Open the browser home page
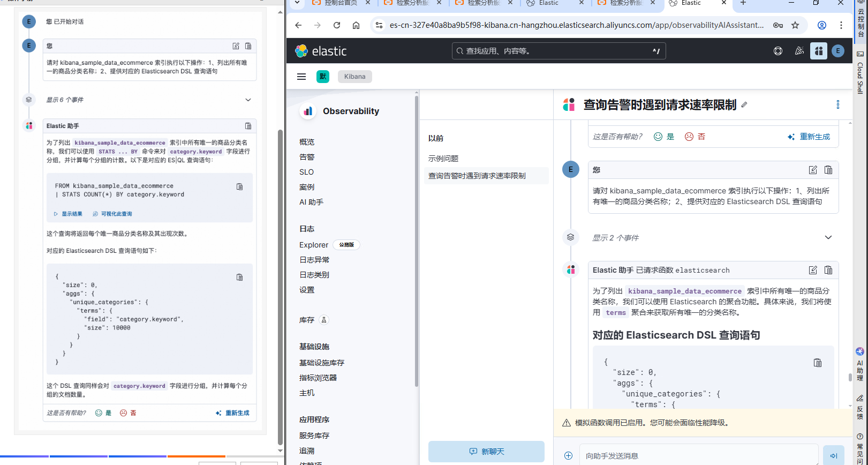 (x=356, y=25)
